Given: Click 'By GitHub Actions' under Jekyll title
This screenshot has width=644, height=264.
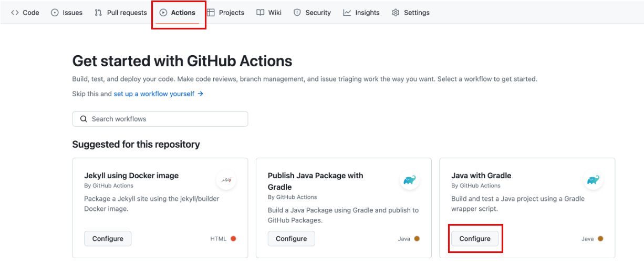Looking at the screenshot, I should (109, 186).
